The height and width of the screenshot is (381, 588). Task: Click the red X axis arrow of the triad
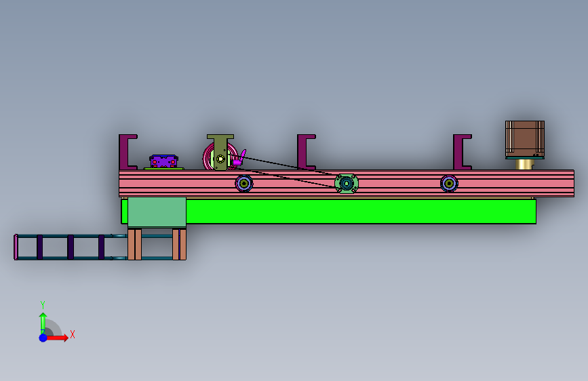[57, 338]
